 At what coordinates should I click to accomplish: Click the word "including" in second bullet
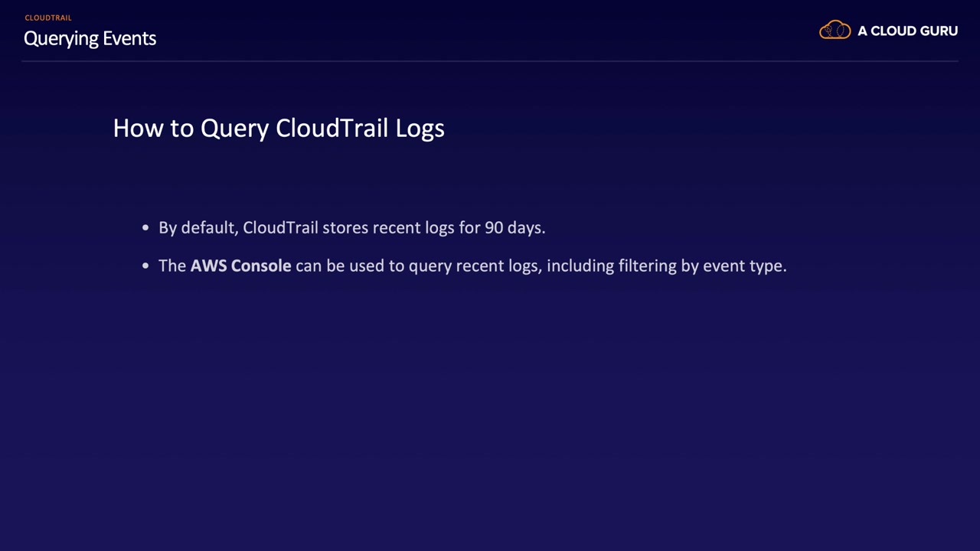577,266
